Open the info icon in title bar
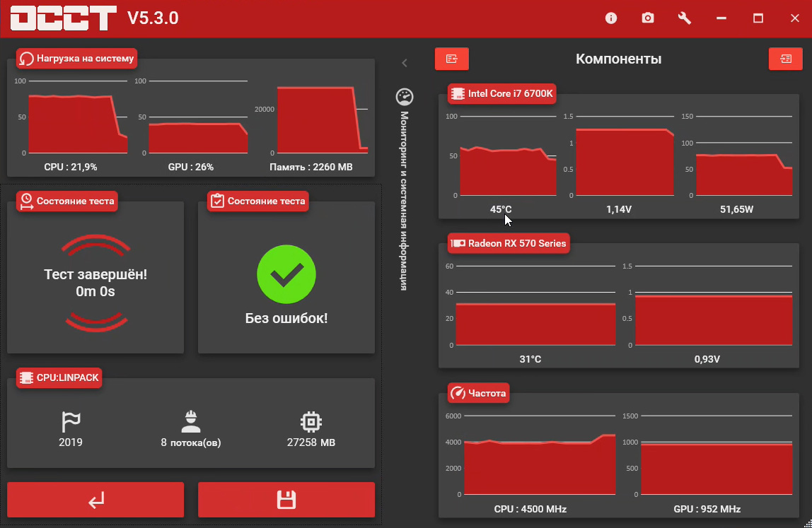812x528 pixels. click(611, 18)
